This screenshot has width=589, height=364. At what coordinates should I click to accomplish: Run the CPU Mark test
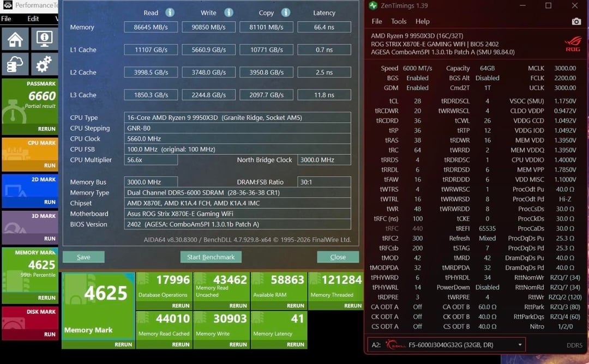point(50,166)
